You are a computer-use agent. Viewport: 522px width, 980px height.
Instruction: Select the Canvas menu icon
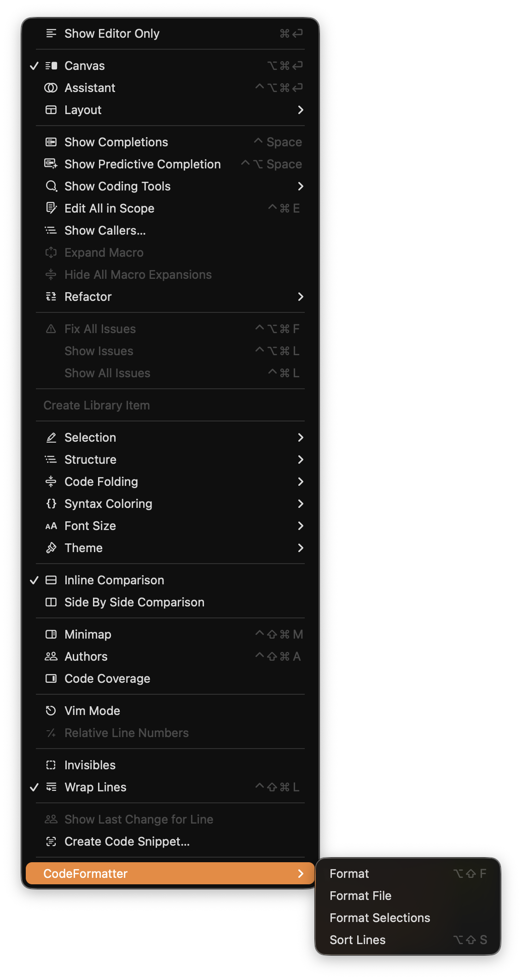pos(52,66)
